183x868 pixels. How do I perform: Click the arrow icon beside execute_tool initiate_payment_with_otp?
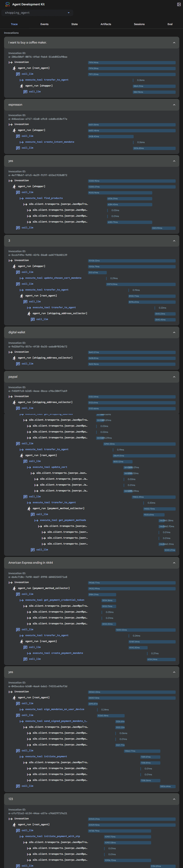point(22,836)
